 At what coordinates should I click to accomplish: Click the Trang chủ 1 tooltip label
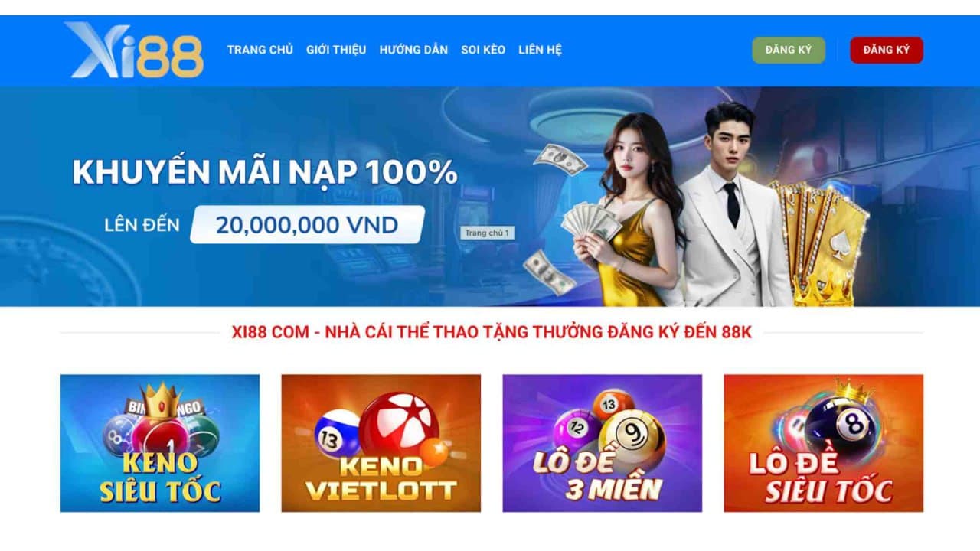pyautogui.click(x=488, y=233)
